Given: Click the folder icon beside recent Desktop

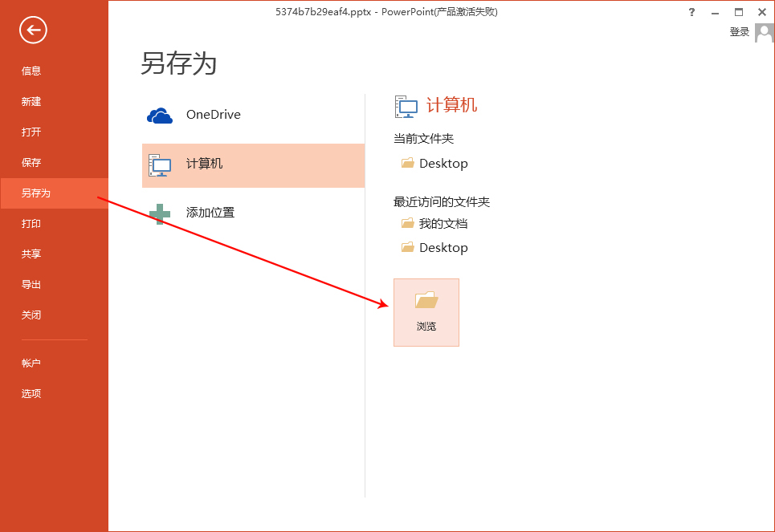Looking at the screenshot, I should [x=408, y=247].
